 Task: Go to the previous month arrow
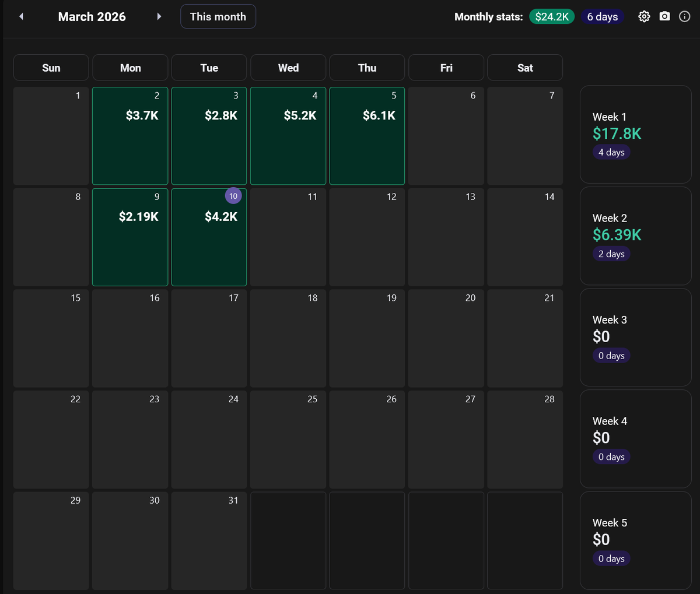point(21,16)
